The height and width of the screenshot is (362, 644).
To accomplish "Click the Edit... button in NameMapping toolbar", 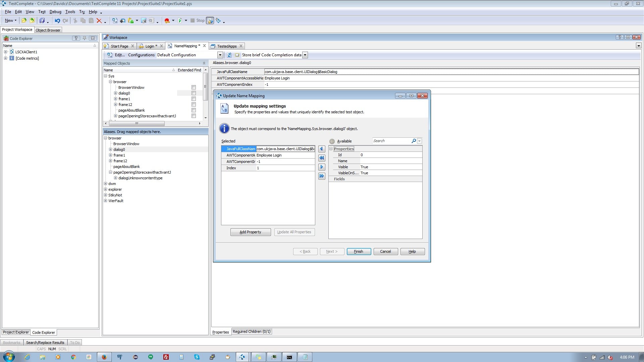I will tap(116, 55).
